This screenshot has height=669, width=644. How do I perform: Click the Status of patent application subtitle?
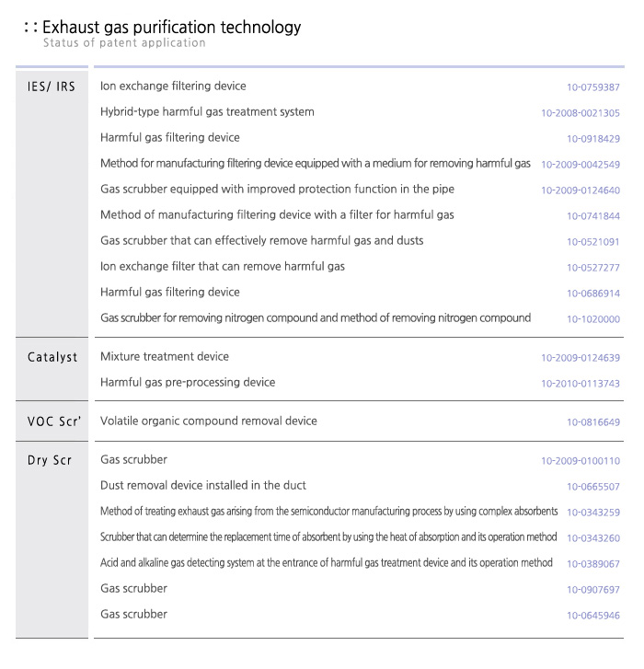tap(124, 43)
